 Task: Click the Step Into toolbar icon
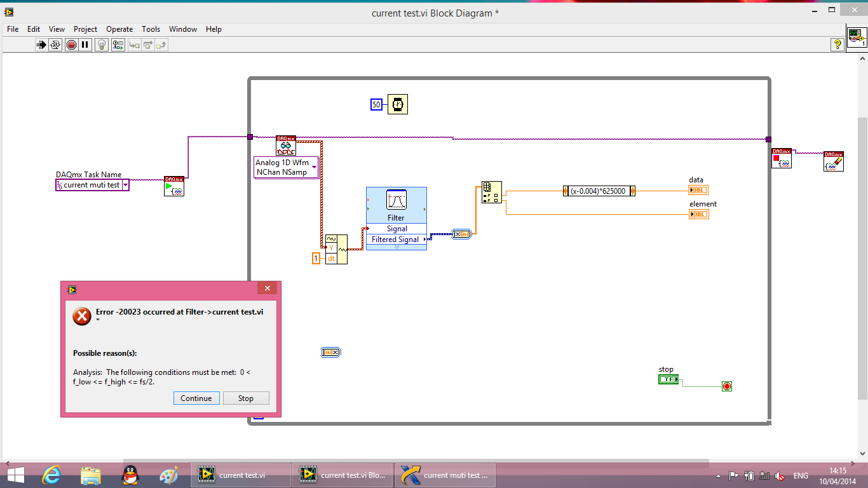[x=134, y=44]
